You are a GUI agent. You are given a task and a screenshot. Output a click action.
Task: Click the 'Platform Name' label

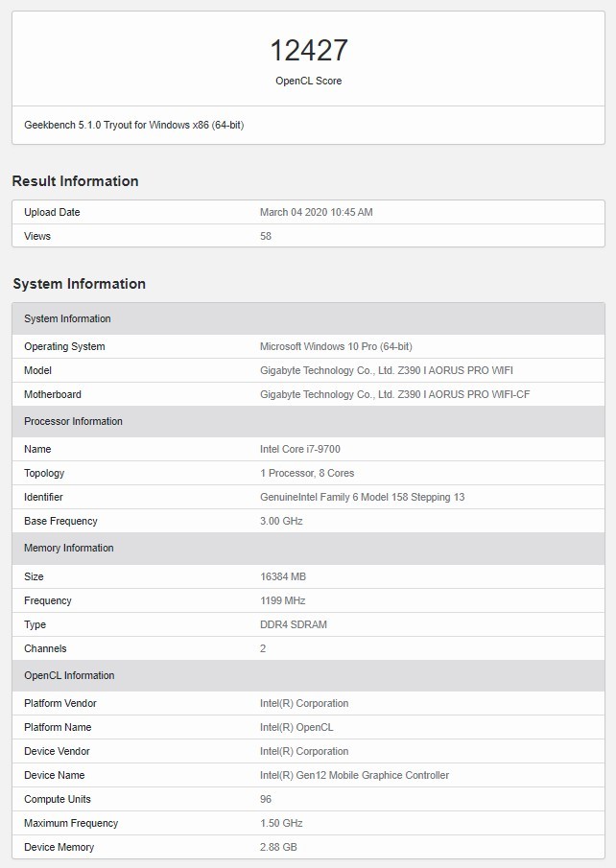tap(58, 727)
